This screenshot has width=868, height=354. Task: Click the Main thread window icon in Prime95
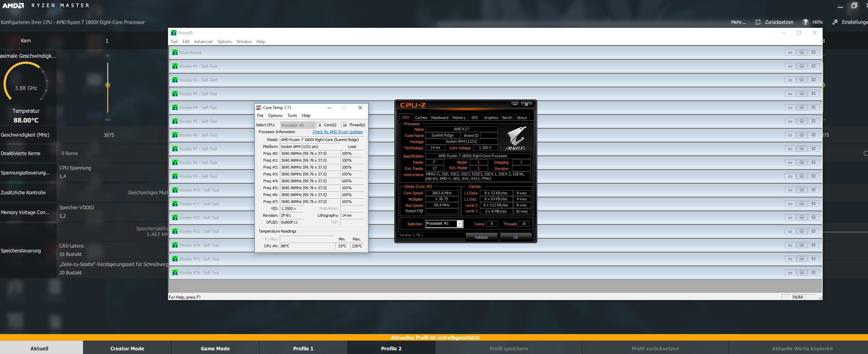pos(175,52)
